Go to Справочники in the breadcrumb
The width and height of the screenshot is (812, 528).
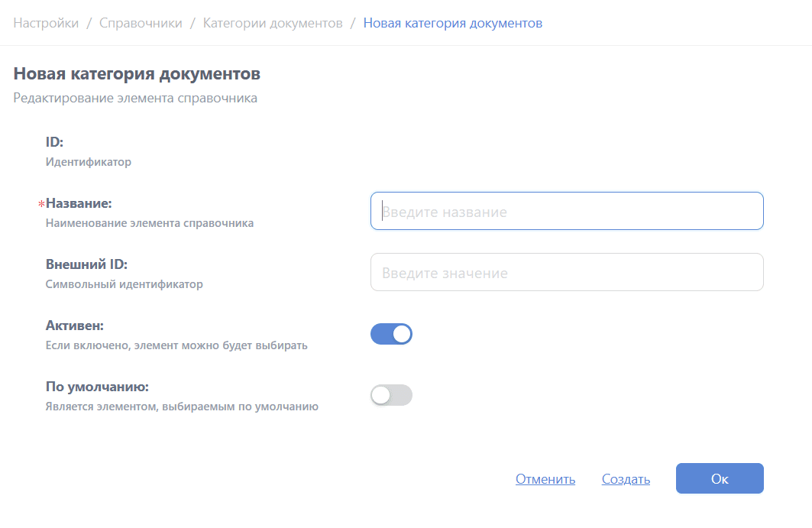tap(141, 23)
